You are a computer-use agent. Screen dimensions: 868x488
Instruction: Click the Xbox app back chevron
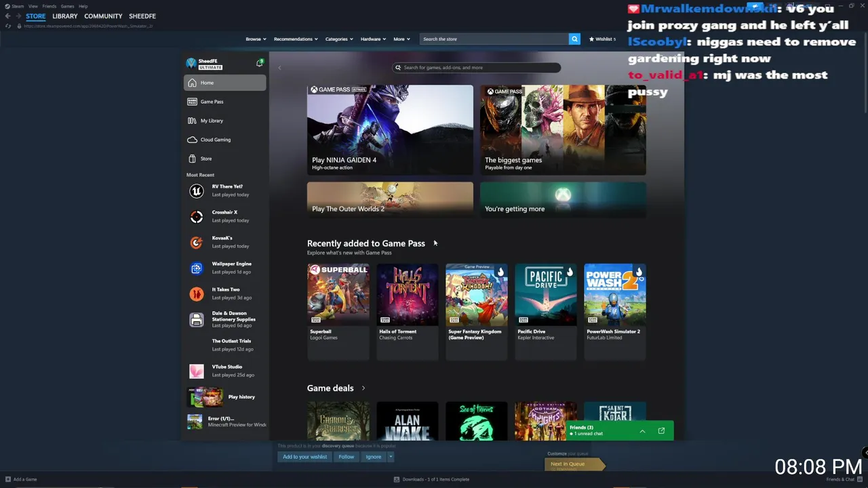coord(279,68)
